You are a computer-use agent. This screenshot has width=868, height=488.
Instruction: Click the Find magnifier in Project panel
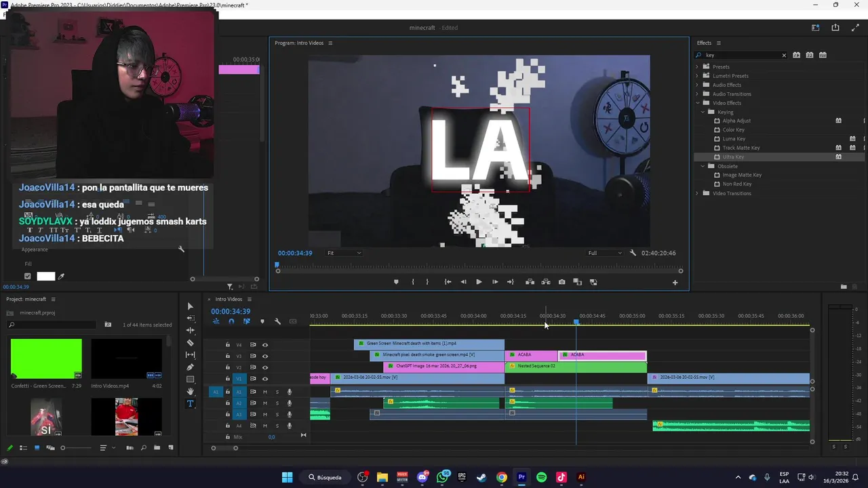pos(143,447)
